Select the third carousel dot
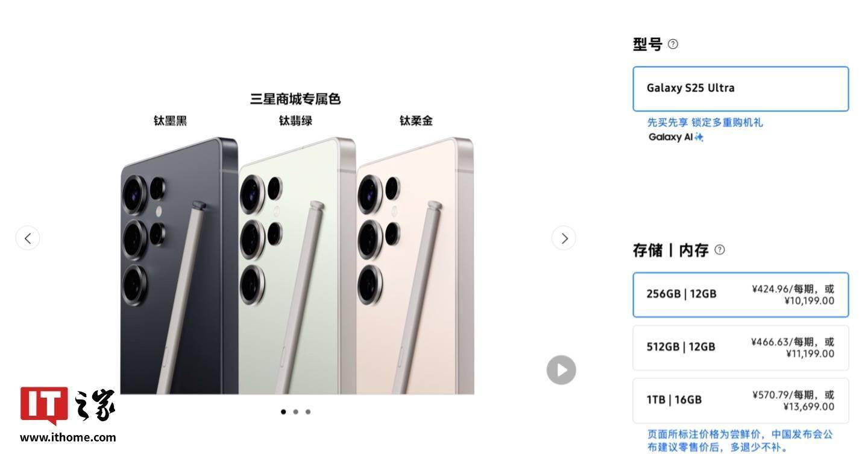868x461 pixels. coord(308,412)
